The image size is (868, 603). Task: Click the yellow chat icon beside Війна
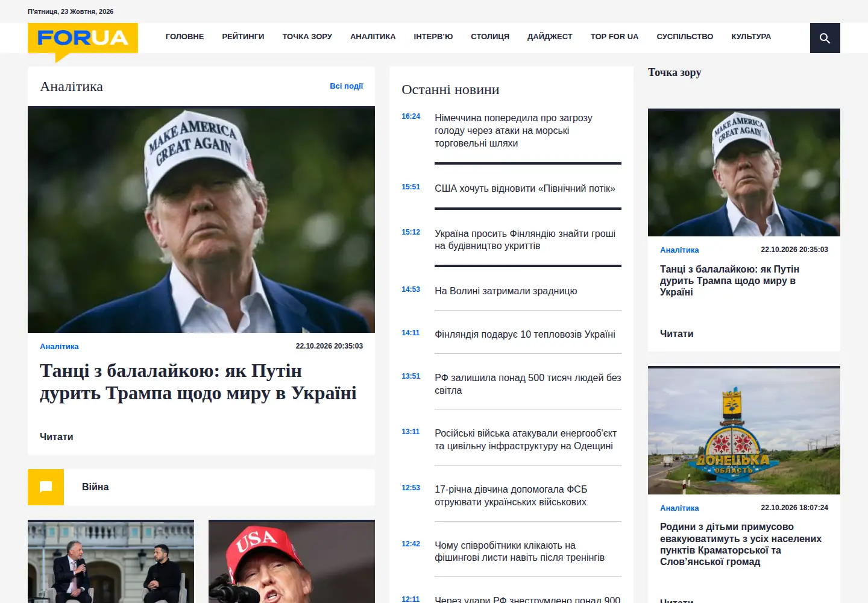pos(46,487)
